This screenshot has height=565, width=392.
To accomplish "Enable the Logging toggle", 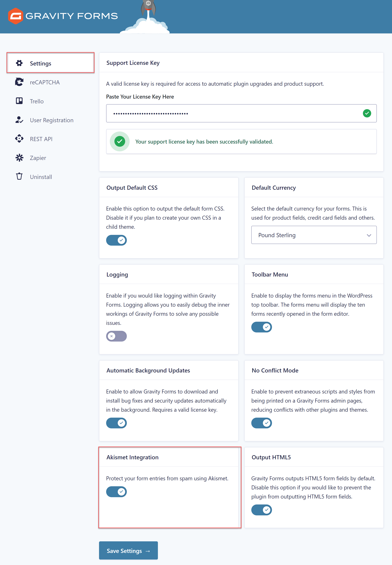I will (116, 336).
